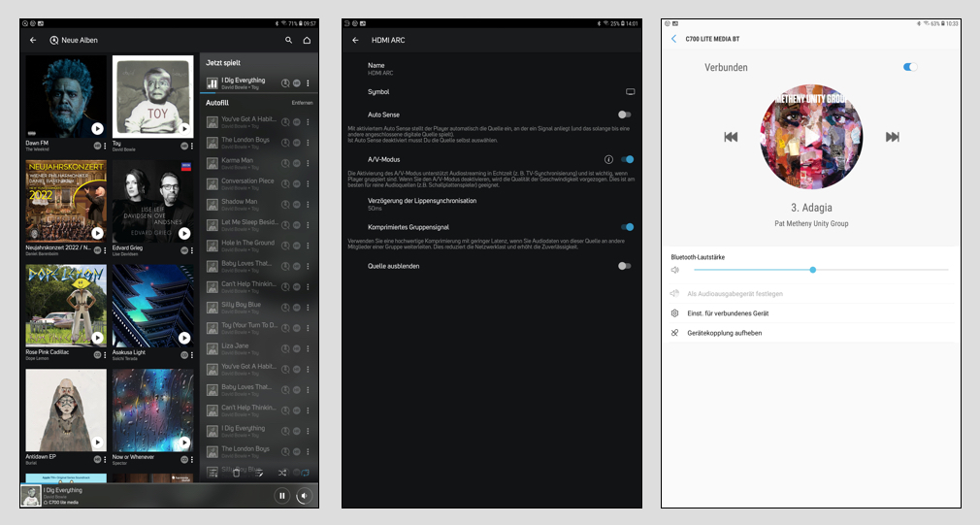This screenshot has height=525, width=980.
Task: Click the trash icon in queue toolbar
Action: (x=236, y=474)
